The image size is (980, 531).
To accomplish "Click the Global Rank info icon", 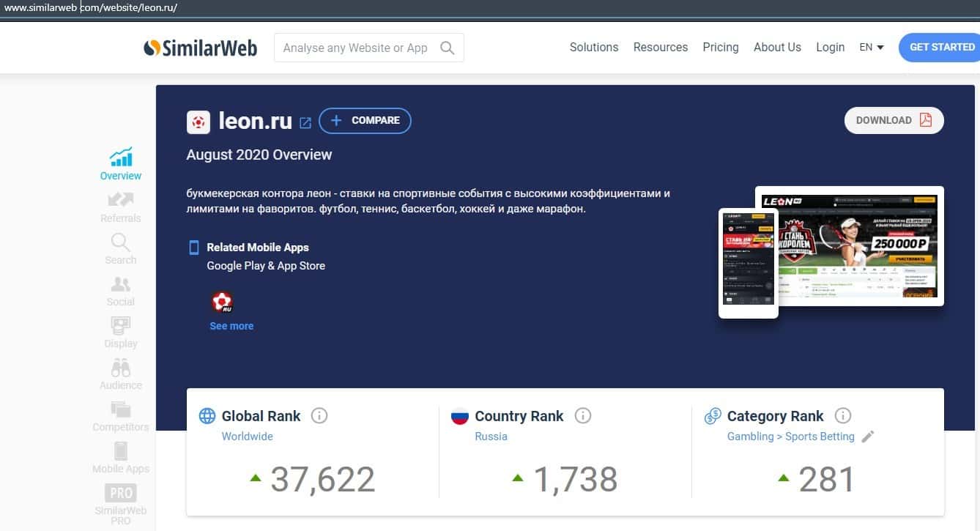I will 319,416.
